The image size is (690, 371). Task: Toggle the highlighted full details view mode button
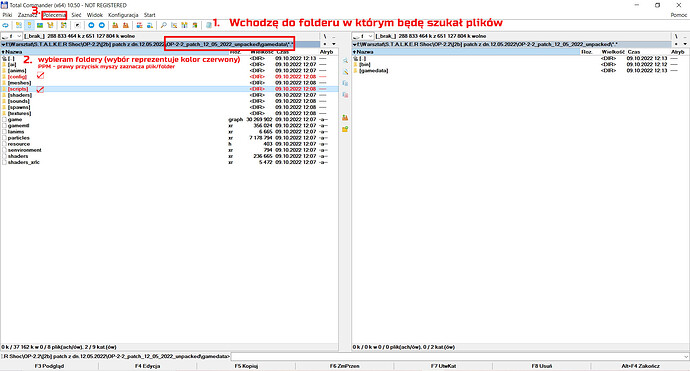coord(29,26)
